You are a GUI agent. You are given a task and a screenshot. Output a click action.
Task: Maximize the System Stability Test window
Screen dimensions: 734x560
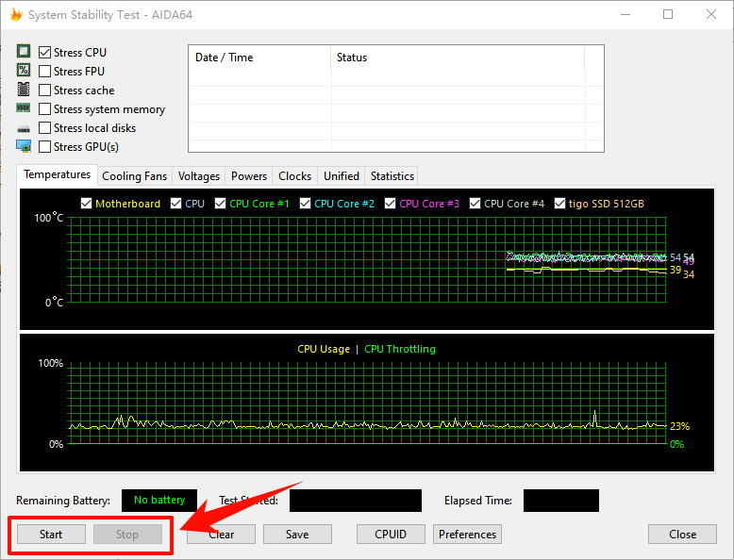tap(668, 14)
